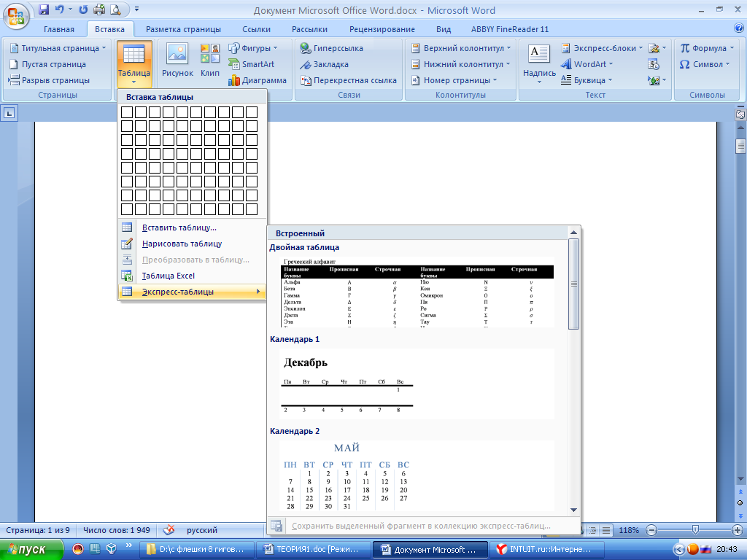The image size is (747, 560).
Task: Switch to the Разметка страницы tab
Action: (183, 29)
